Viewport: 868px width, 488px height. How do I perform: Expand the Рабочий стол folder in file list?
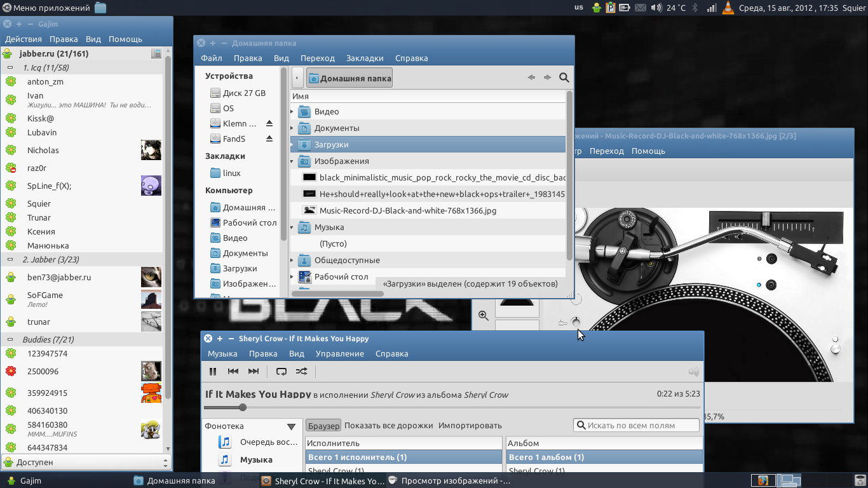pyautogui.click(x=292, y=277)
